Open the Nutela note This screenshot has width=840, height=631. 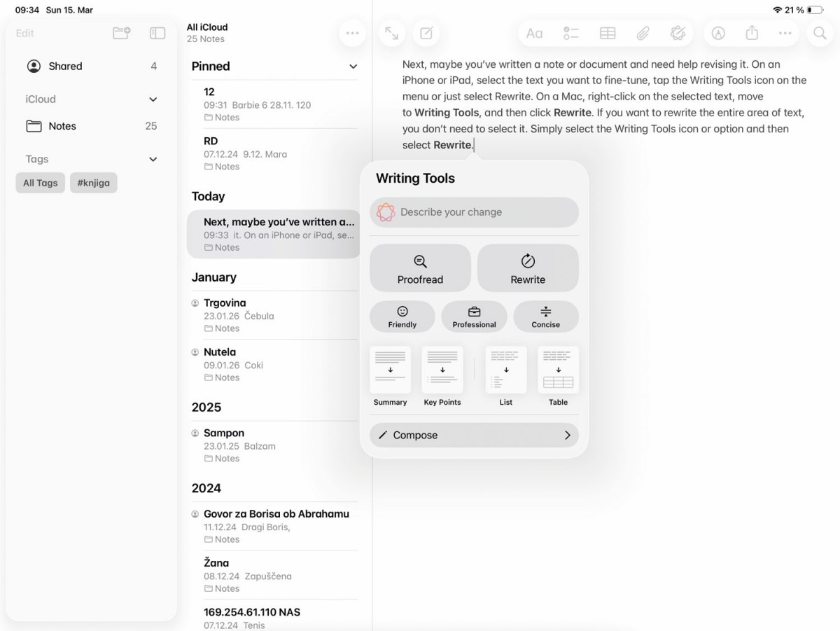274,364
